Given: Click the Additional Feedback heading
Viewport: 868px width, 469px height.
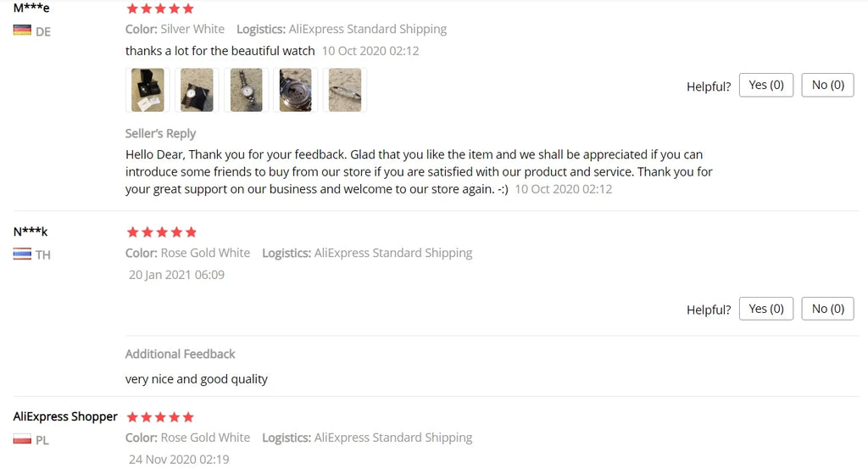Looking at the screenshot, I should [x=180, y=354].
